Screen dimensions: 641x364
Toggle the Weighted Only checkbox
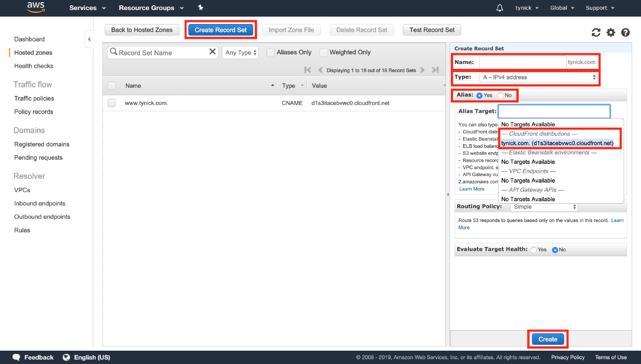324,52
